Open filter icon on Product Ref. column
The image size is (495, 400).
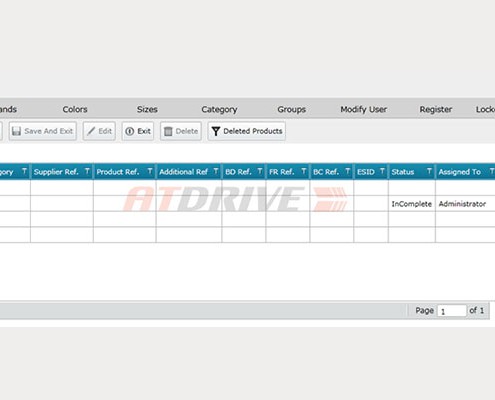tap(150, 171)
